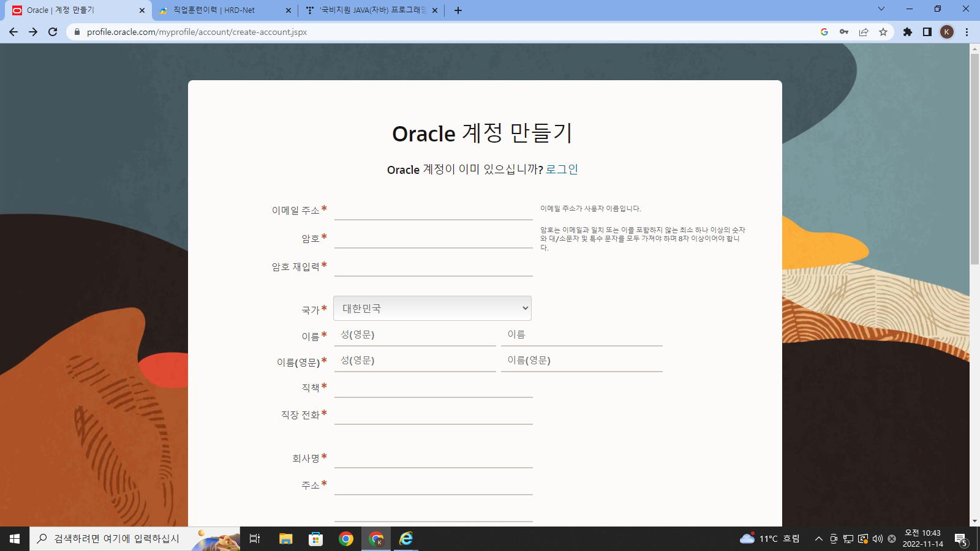View site information lock icon
This screenshot has width=980, height=551.
point(77,32)
